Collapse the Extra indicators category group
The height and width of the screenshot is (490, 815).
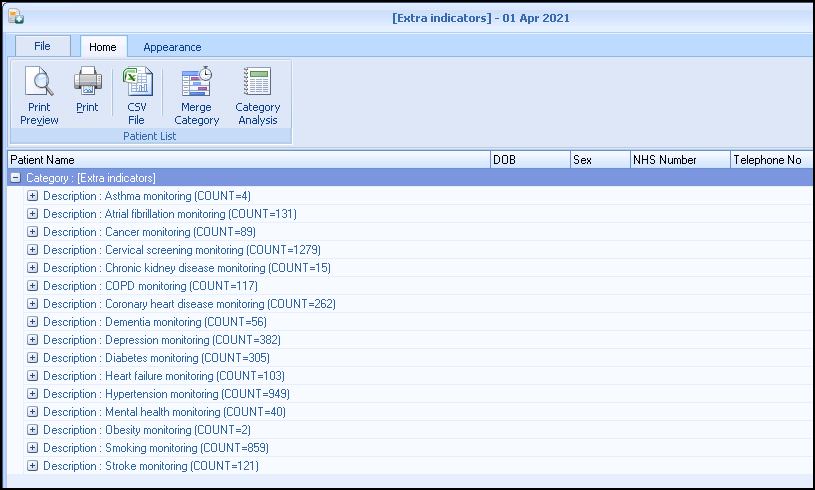[15, 178]
